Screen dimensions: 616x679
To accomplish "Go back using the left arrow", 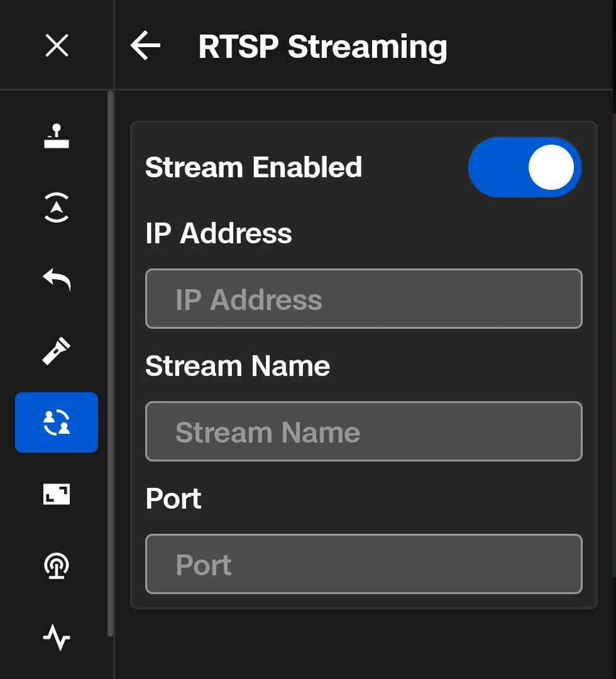I will click(x=145, y=45).
